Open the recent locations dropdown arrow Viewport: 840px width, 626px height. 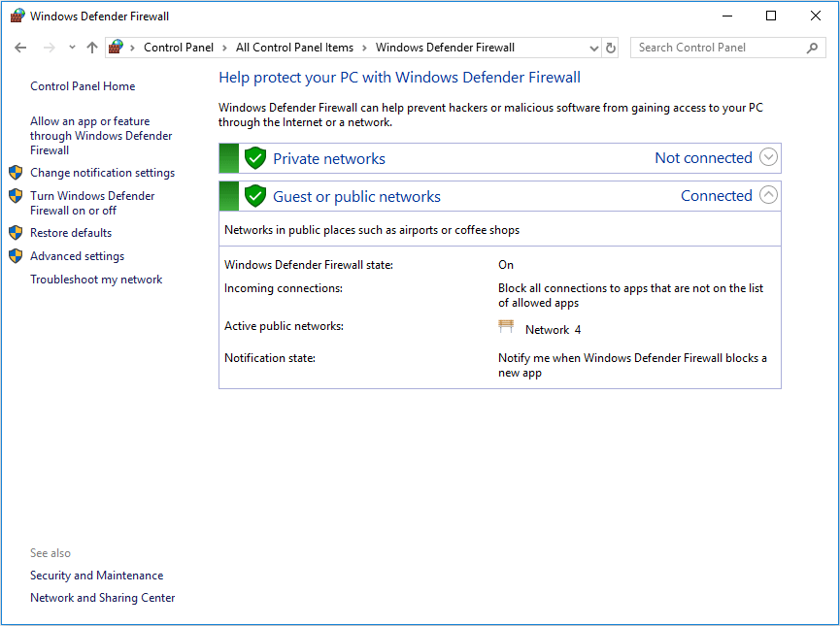coord(72,48)
